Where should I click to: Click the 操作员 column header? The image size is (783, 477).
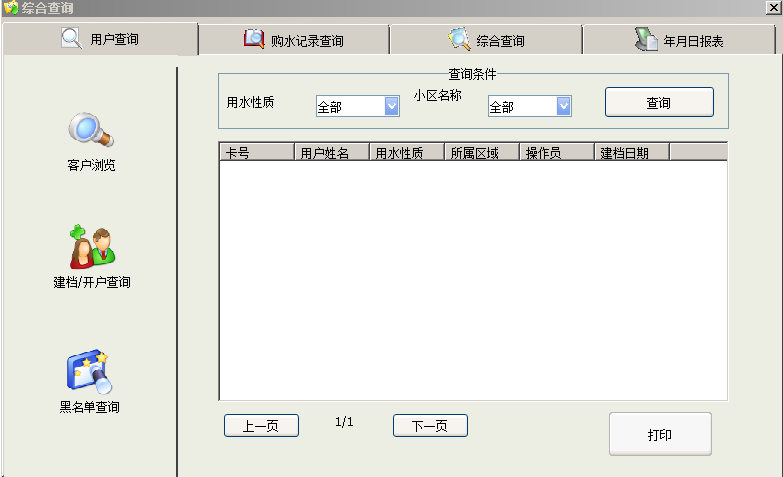557,152
